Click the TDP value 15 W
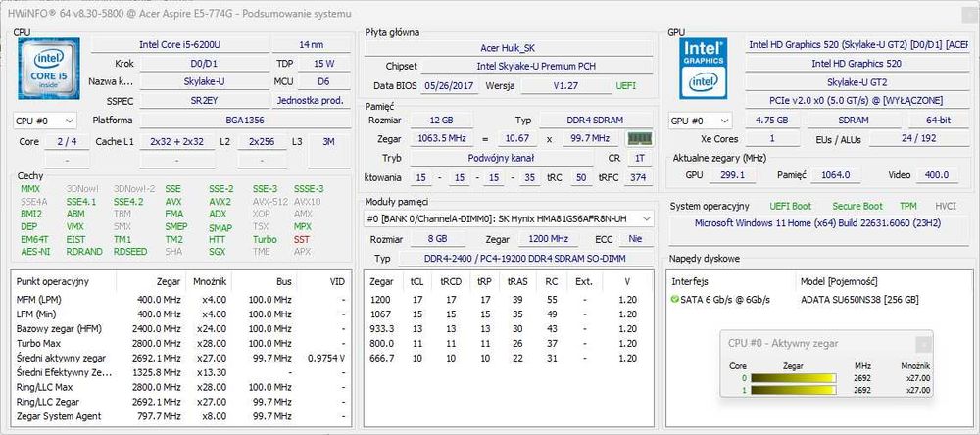The image size is (980, 435). (x=324, y=64)
